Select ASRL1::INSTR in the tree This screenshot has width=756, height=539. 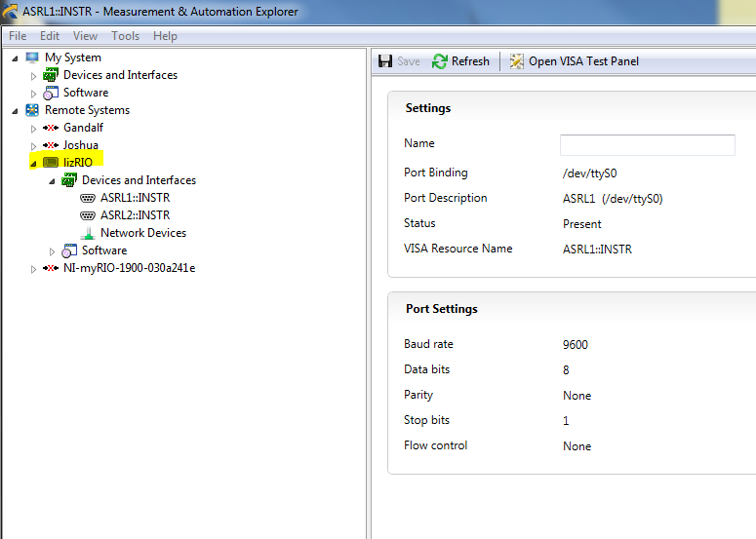coord(135,198)
